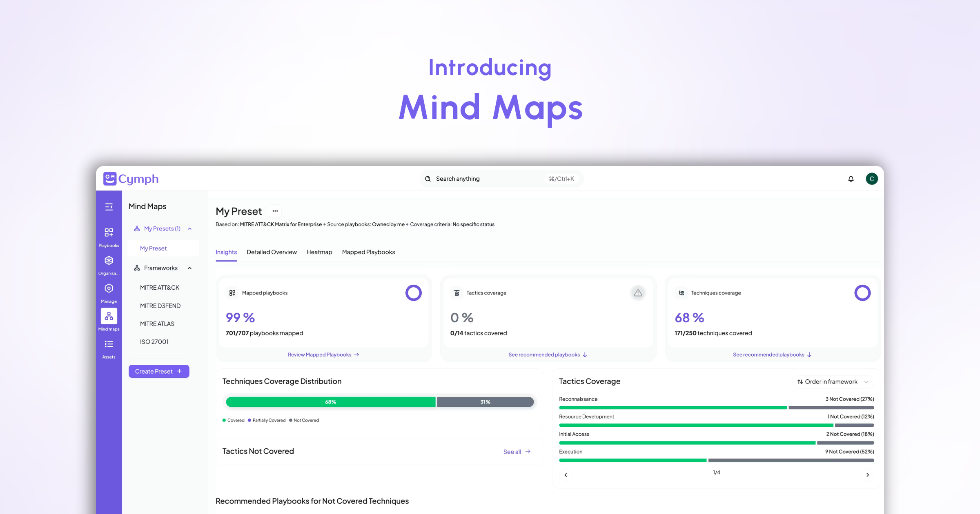Image resolution: width=980 pixels, height=514 pixels.
Task: Switch to the Heatmap tab
Action: pyautogui.click(x=319, y=252)
